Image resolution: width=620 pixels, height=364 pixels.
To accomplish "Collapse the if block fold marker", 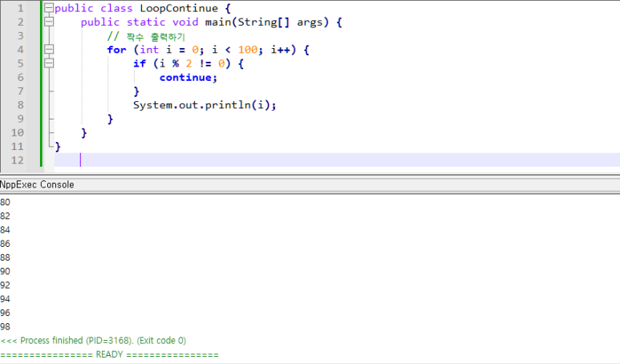I will tap(49, 63).
